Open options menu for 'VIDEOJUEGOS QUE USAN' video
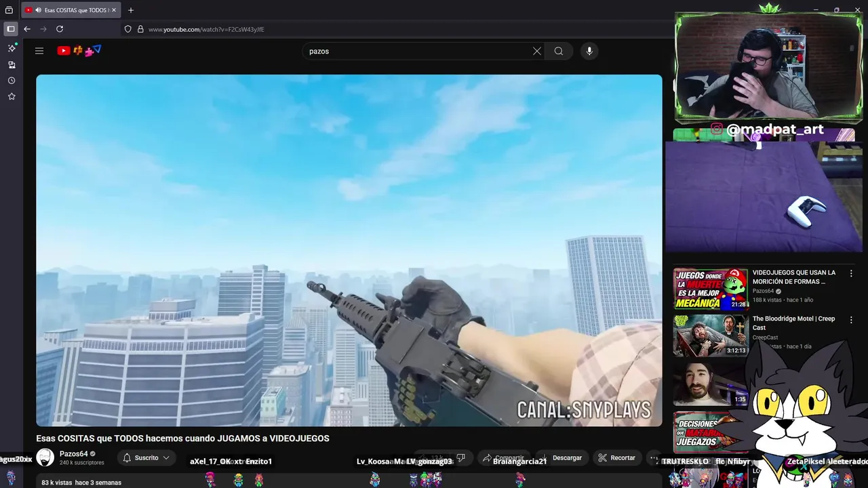 tap(851, 274)
